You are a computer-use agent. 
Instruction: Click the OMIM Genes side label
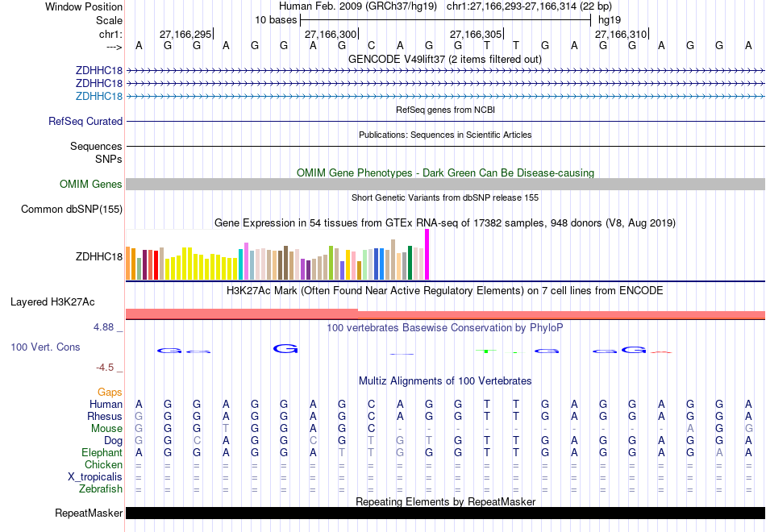(x=90, y=184)
